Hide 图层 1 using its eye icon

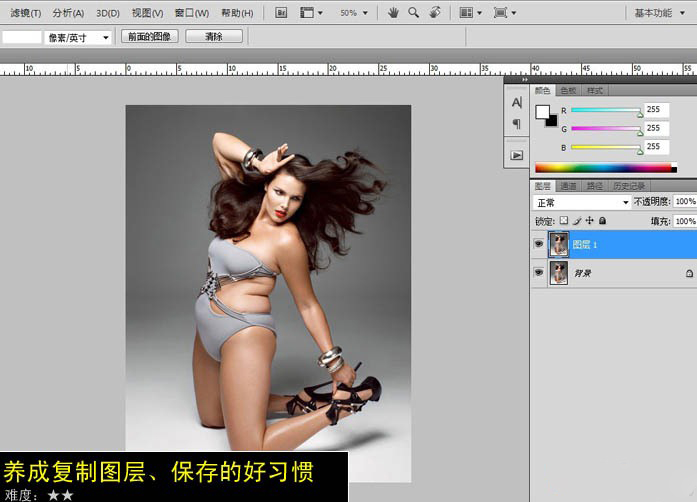pos(538,244)
